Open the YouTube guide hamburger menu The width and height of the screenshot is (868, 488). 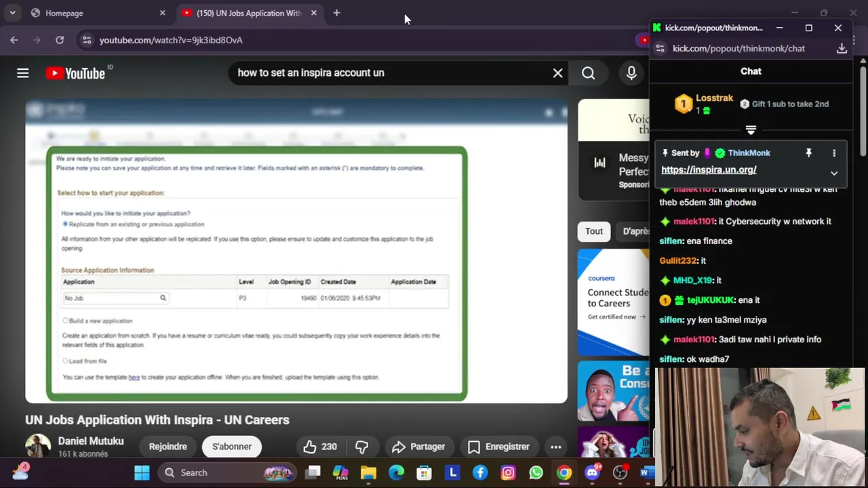pyautogui.click(x=23, y=73)
